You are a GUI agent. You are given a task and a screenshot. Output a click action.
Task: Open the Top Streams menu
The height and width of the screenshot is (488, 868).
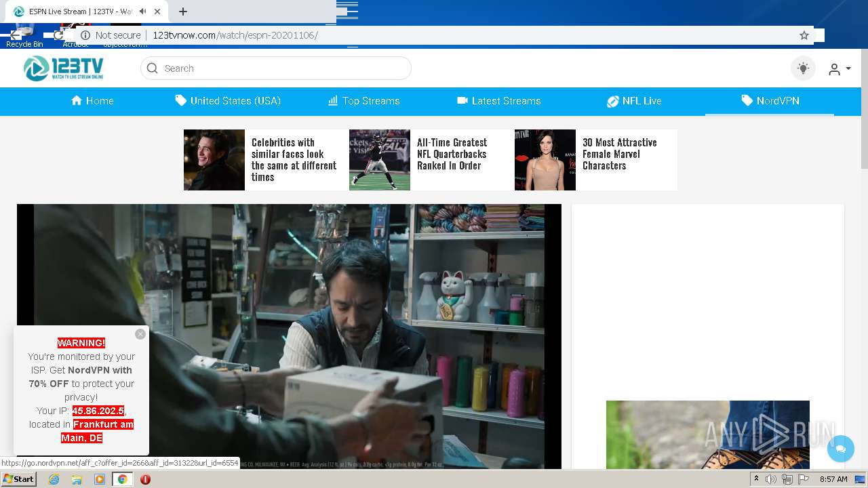click(x=364, y=101)
